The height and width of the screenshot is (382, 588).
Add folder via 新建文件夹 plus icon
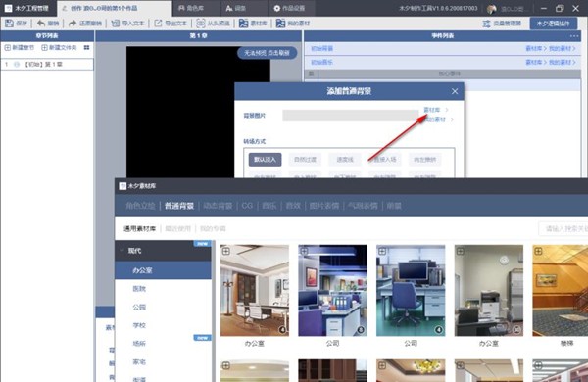click(x=44, y=48)
